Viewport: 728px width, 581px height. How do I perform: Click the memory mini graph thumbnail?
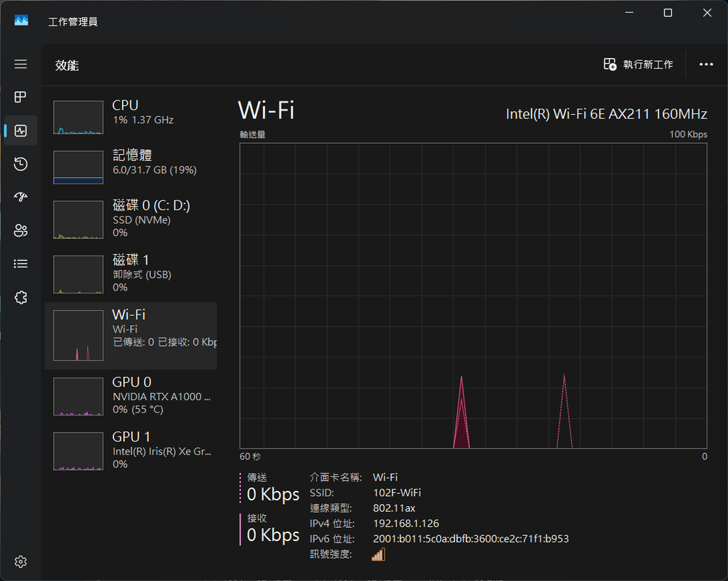[x=78, y=167]
